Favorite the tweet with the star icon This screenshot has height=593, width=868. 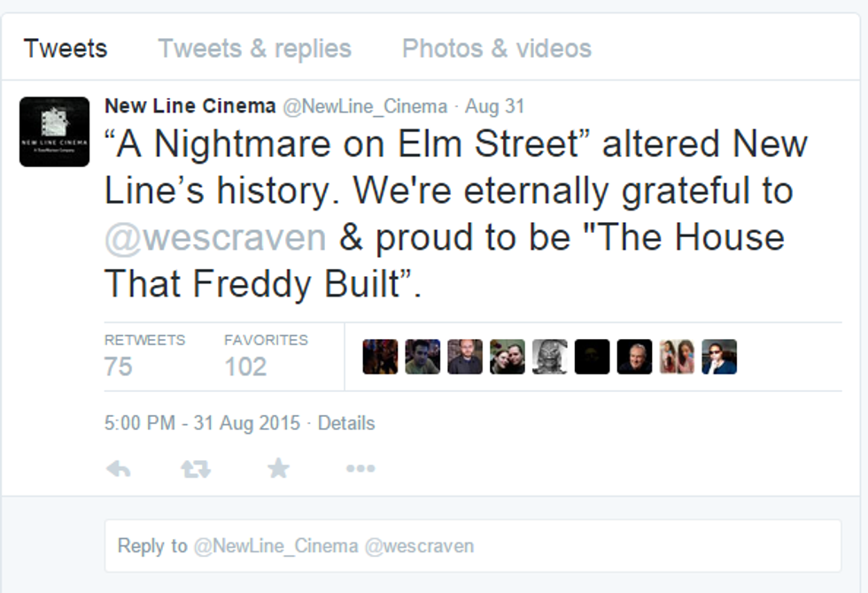point(278,468)
